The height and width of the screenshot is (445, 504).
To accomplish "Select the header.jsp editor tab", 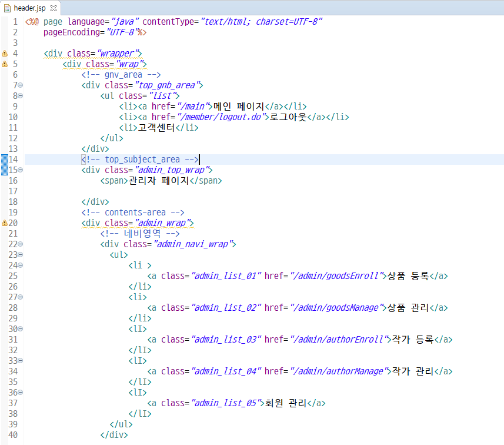I will [30, 8].
